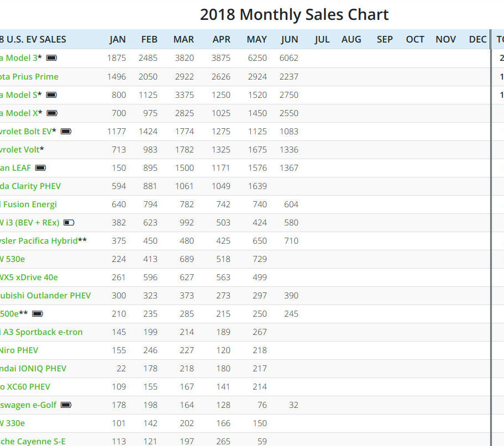
Task: Select the Cayenne S-E April value 265
Action: click(x=223, y=442)
